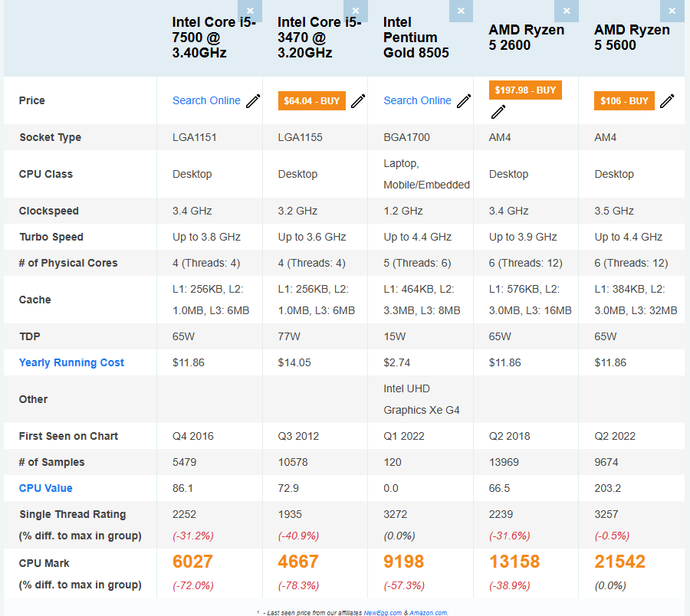Click CPU Mark score 21542
This screenshot has width=690, height=616.
619,562
